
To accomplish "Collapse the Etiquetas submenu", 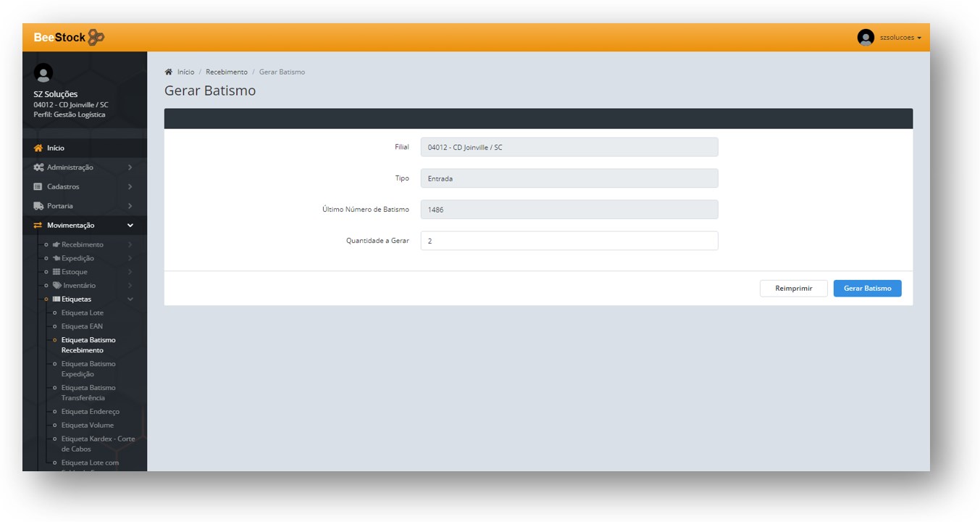I will [x=130, y=299].
